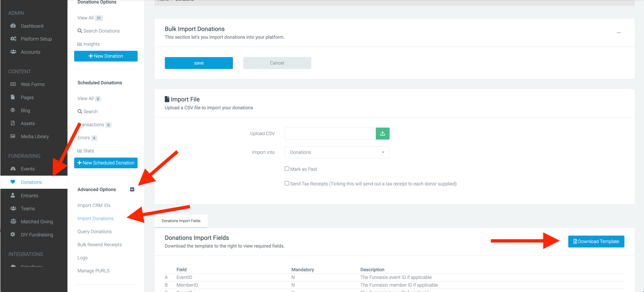The width and height of the screenshot is (644, 292).
Task: View All scheduled donations with 0 badge
Action: [x=89, y=99]
